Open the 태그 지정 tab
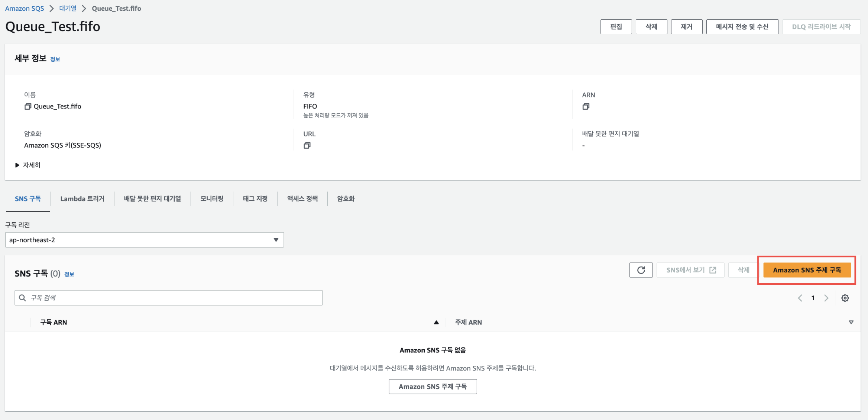Screen dimensions: 868x420 pos(255,199)
